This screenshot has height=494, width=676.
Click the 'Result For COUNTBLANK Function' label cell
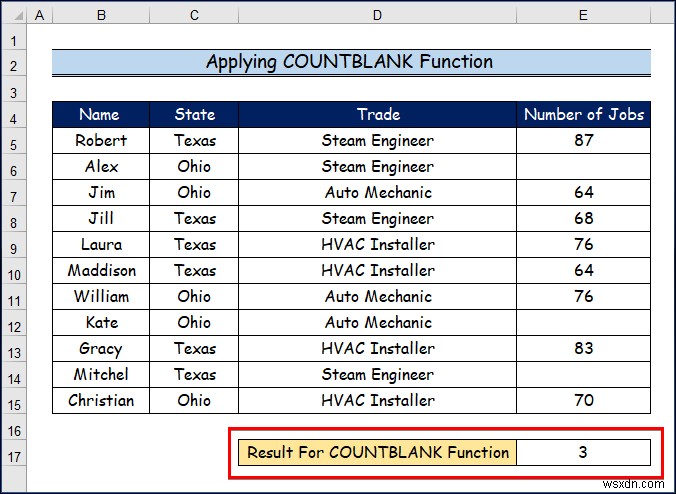point(378,453)
